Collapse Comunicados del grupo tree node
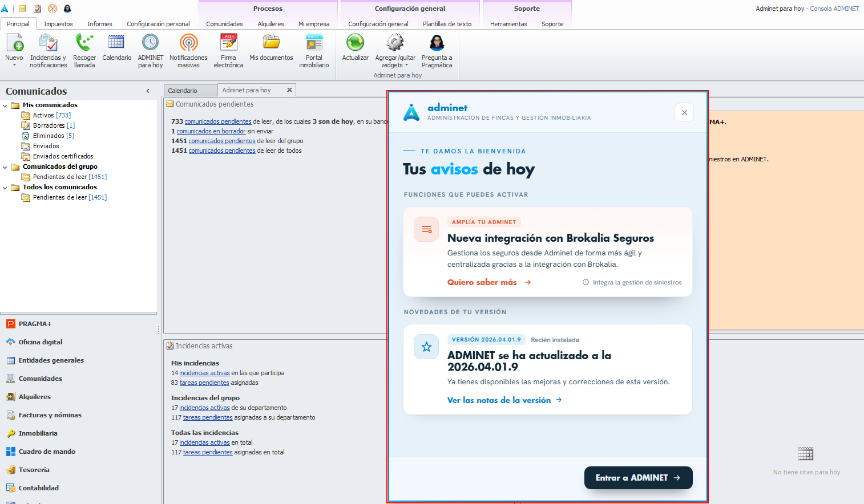Viewport: 864px width, 504px height. coord(5,167)
